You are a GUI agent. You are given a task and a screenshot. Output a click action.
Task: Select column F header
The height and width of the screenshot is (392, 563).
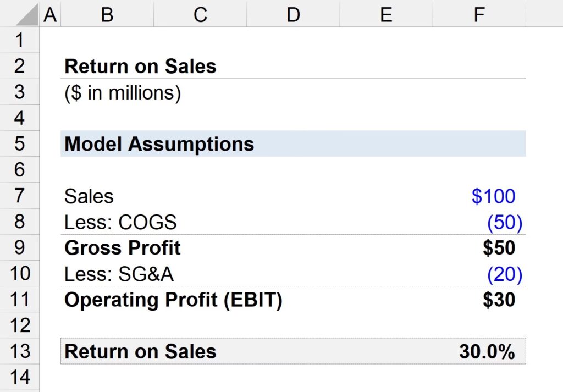tap(479, 14)
